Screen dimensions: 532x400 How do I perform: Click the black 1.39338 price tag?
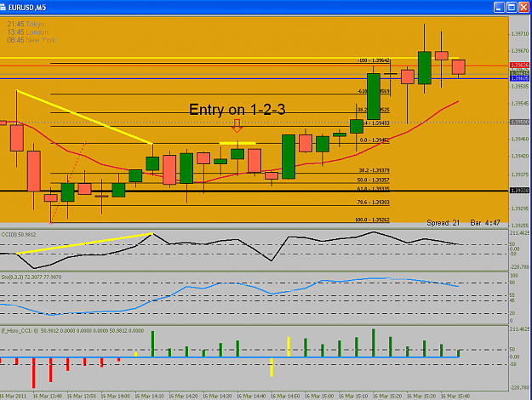point(520,191)
